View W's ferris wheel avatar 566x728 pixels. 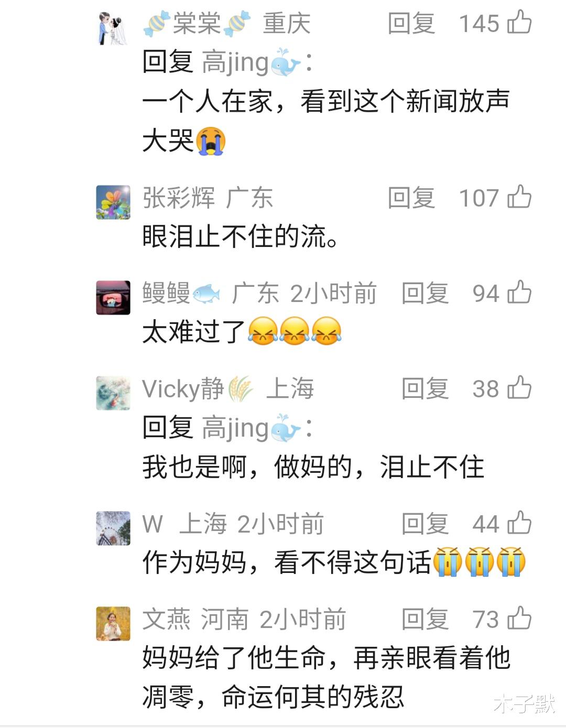pos(113,528)
